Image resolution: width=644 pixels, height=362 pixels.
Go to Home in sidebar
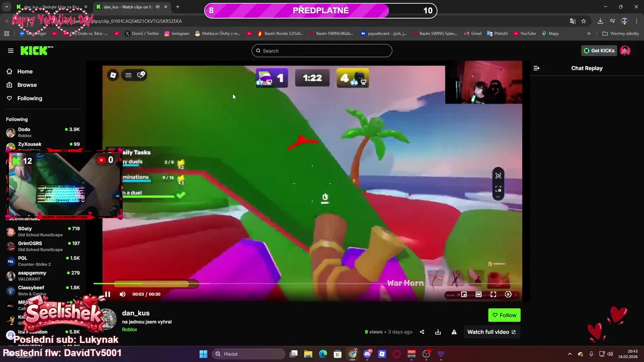point(25,71)
